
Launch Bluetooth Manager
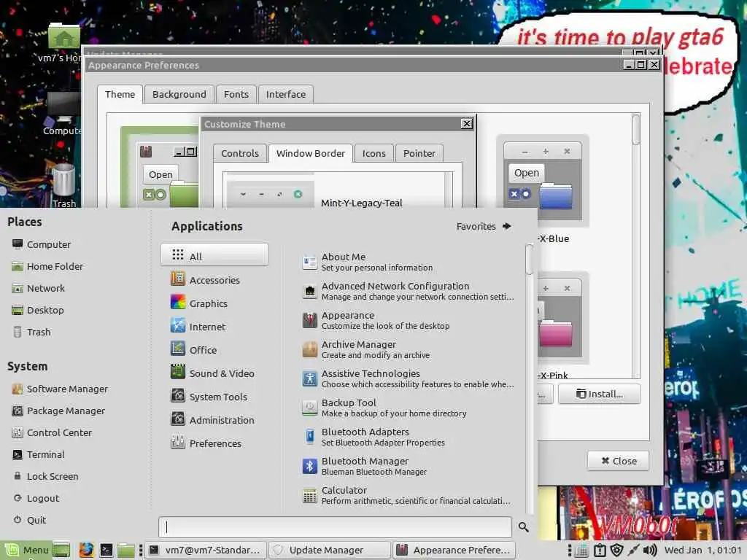[x=408, y=466]
